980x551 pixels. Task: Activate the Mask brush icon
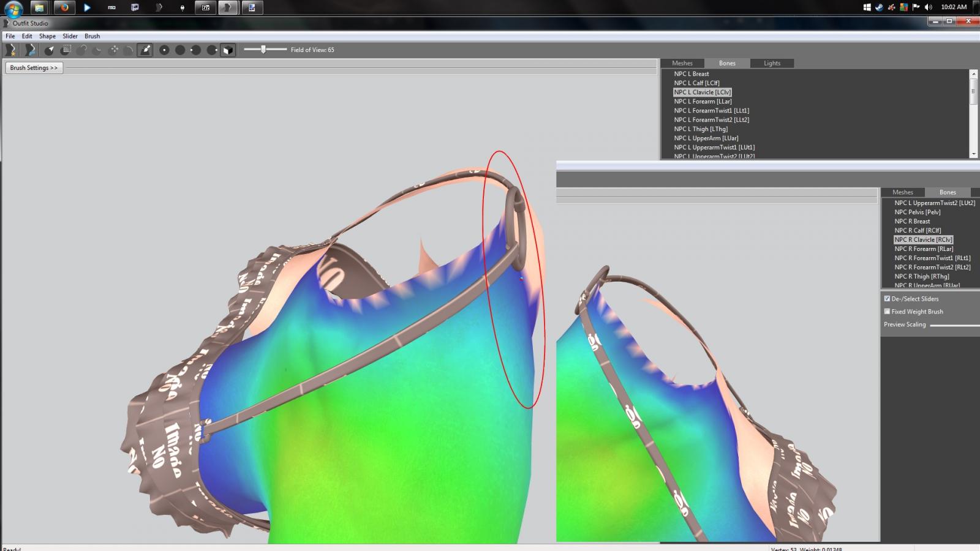66,50
